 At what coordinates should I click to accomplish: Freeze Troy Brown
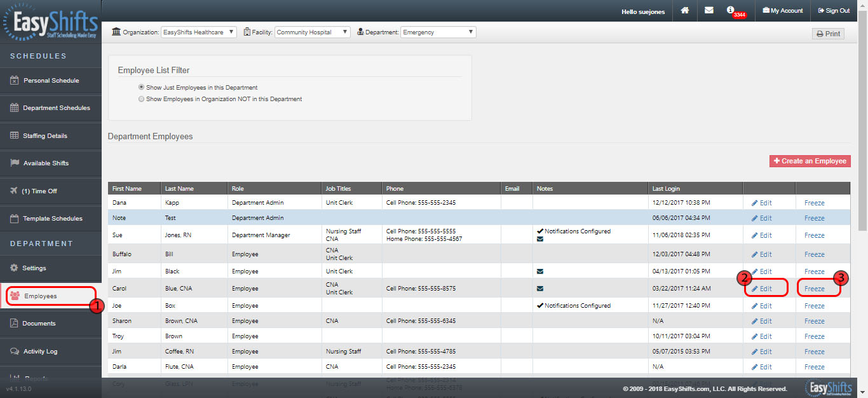coord(815,336)
